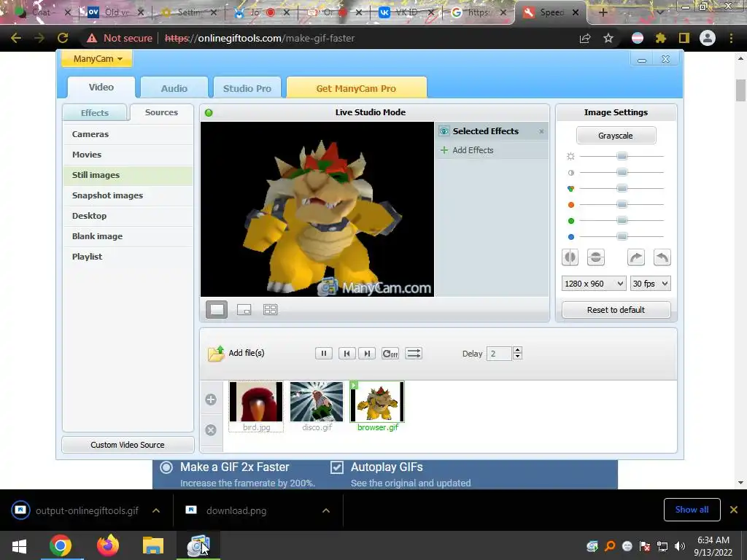Click Add file(s) folder icon

(216, 354)
